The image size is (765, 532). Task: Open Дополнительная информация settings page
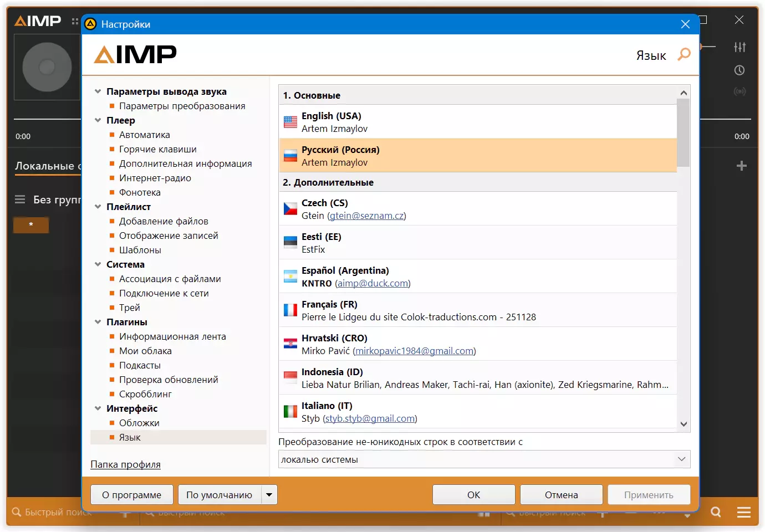186,163
